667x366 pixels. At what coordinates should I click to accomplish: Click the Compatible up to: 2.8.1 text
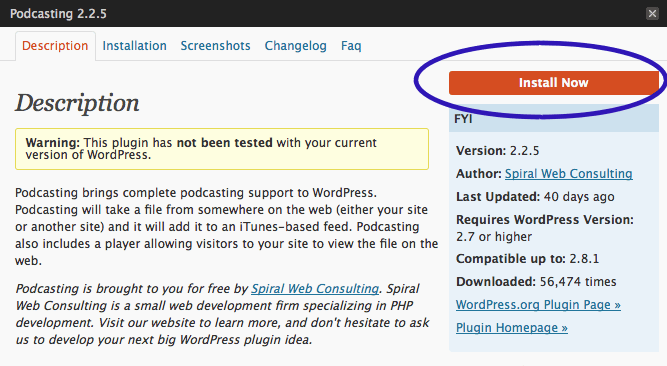527,259
